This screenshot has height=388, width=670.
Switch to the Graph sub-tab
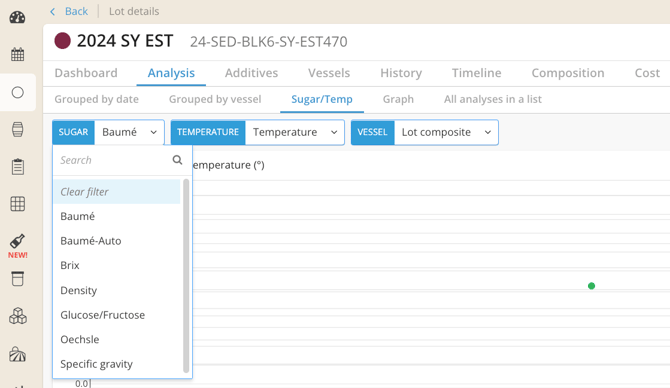coord(398,99)
